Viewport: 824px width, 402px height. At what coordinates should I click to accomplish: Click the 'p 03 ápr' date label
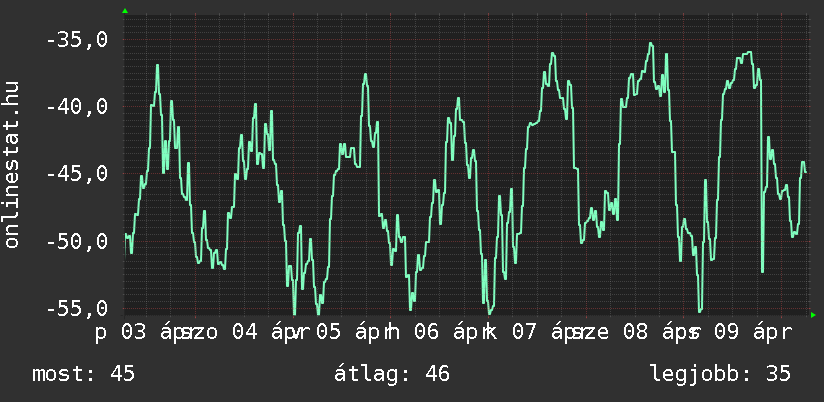click(138, 332)
